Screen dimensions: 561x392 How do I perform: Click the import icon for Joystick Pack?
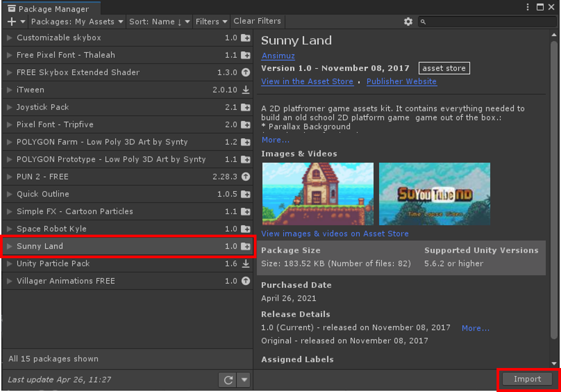[x=245, y=107]
